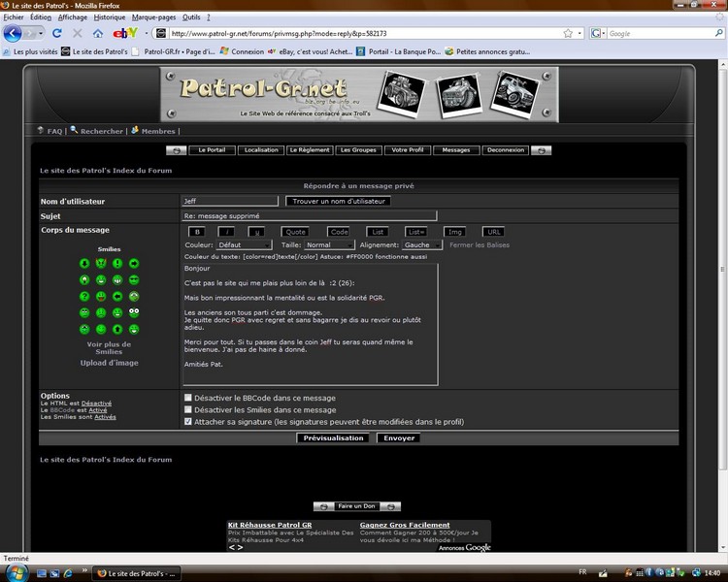The image size is (728, 582).
Task: Open the Voir plus de Smilies link
Action: point(109,348)
